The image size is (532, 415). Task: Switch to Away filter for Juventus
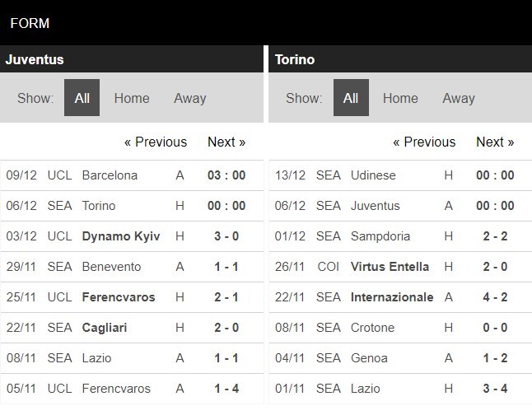190,98
